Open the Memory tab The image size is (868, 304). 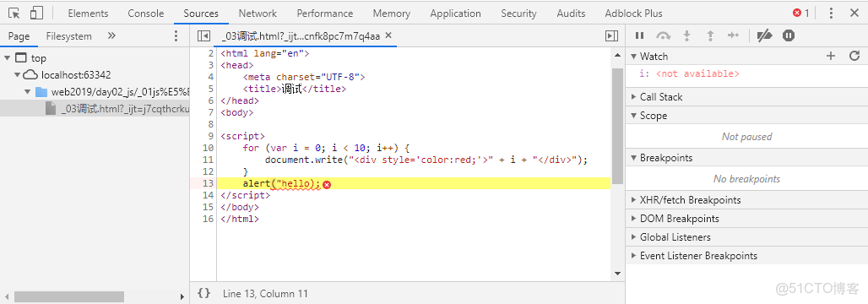click(x=392, y=14)
